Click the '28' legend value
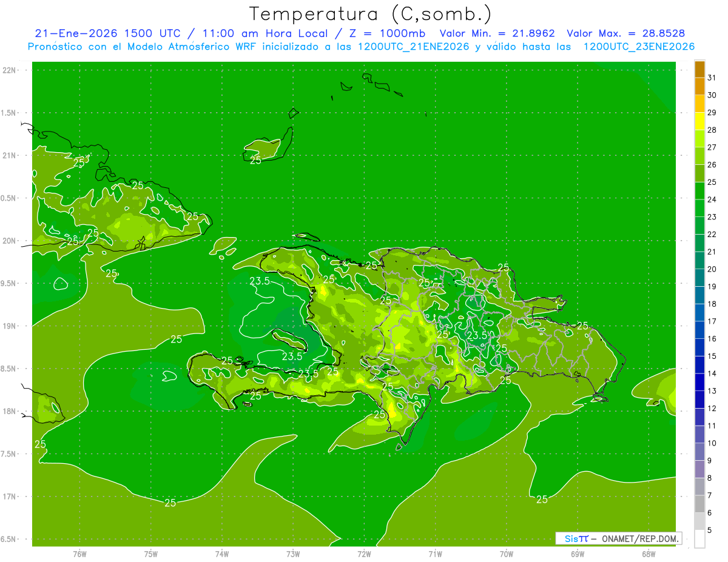728x562 pixels. [x=712, y=130]
